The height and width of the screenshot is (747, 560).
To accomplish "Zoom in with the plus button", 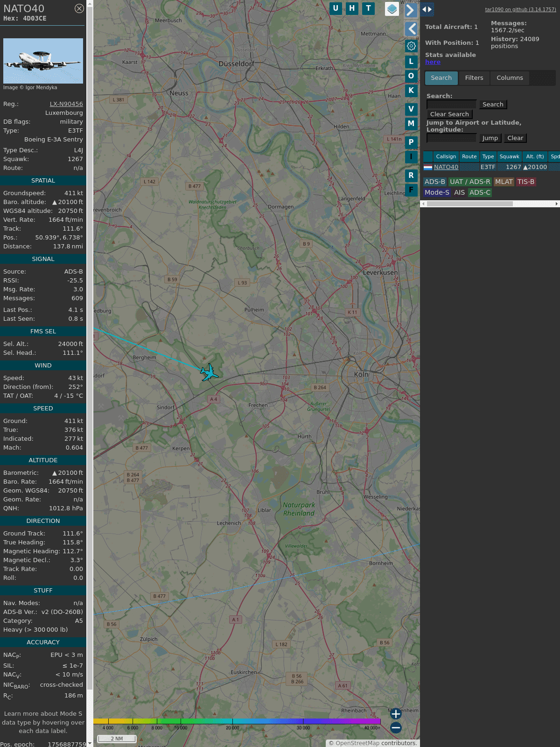I will (x=396, y=713).
